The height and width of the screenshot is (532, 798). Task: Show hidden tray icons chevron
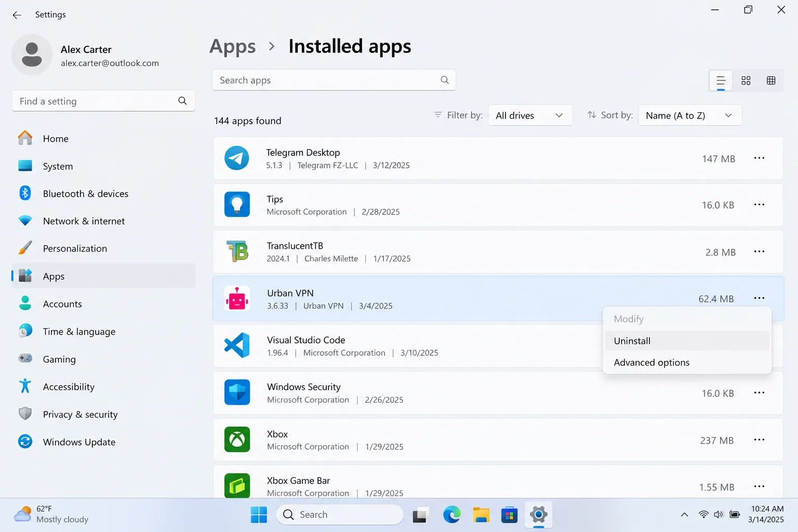(684, 515)
